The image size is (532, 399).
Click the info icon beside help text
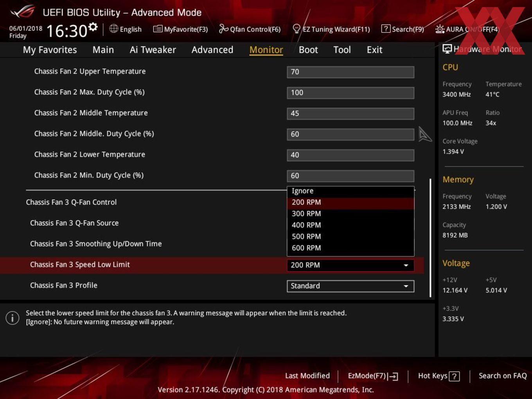click(13, 318)
